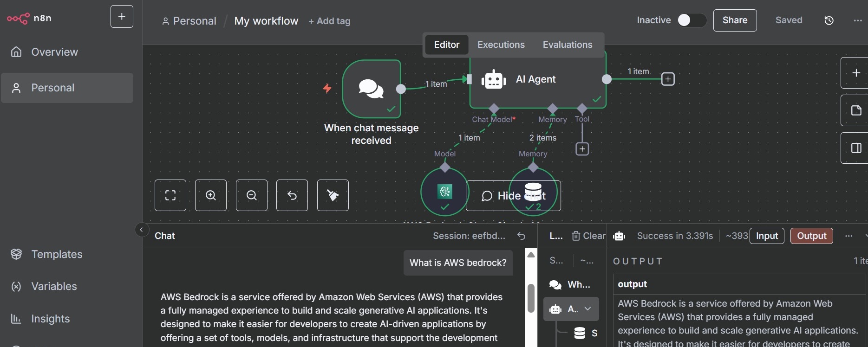Image resolution: width=868 pixels, height=347 pixels.
Task: Collapse the sidebar chevron
Action: [x=142, y=230]
